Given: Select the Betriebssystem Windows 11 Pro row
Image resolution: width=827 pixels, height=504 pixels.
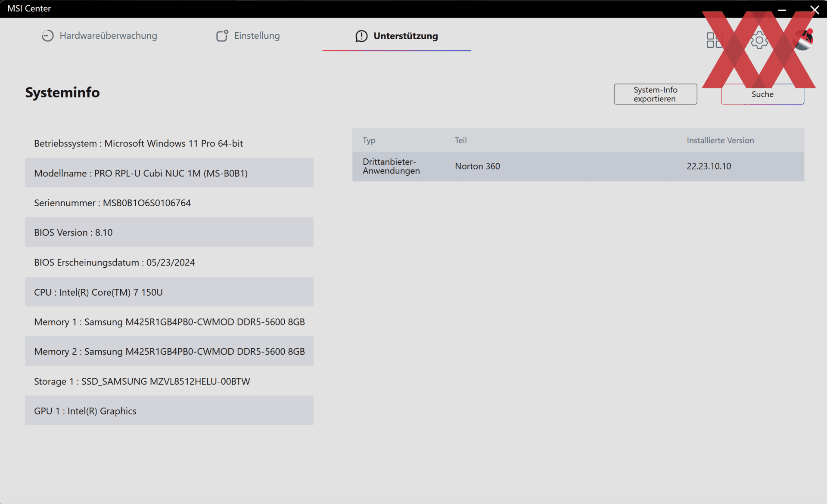Looking at the screenshot, I should (169, 143).
